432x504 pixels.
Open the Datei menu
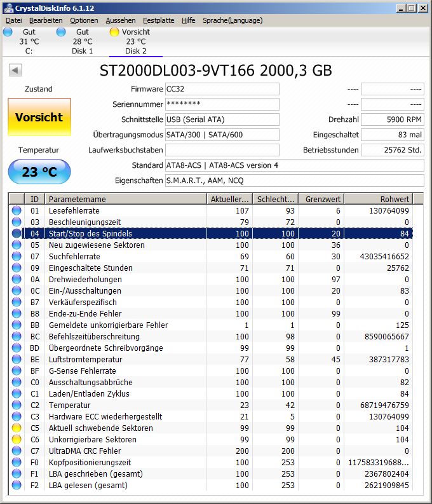pyautogui.click(x=14, y=20)
